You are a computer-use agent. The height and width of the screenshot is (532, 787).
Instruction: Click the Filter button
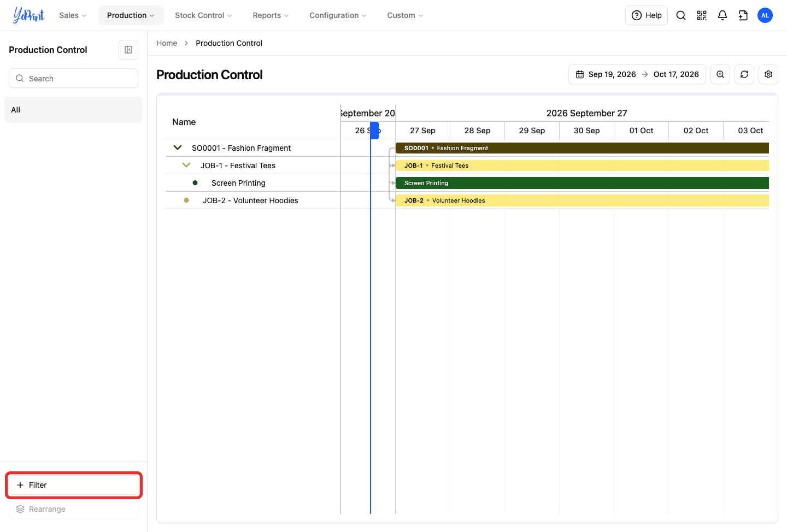point(73,485)
